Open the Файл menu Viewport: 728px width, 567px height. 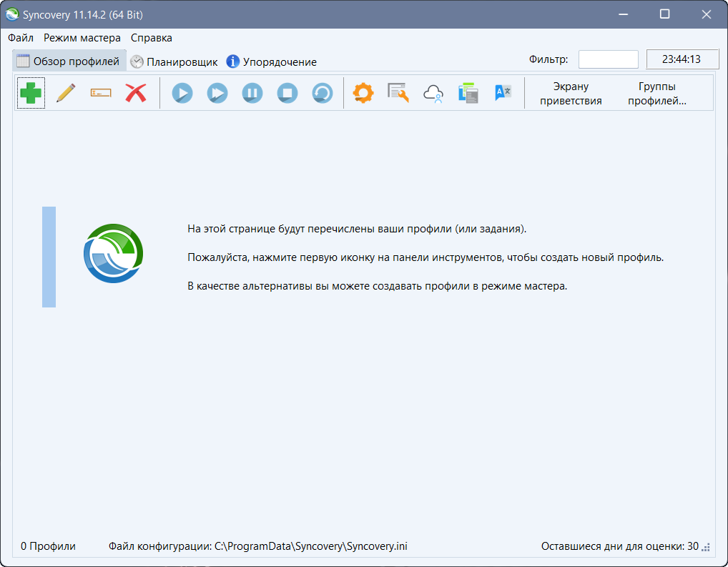coord(21,38)
